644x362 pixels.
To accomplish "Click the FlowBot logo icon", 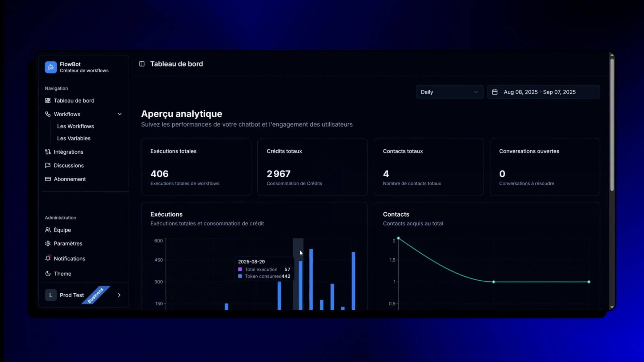I will click(x=51, y=67).
